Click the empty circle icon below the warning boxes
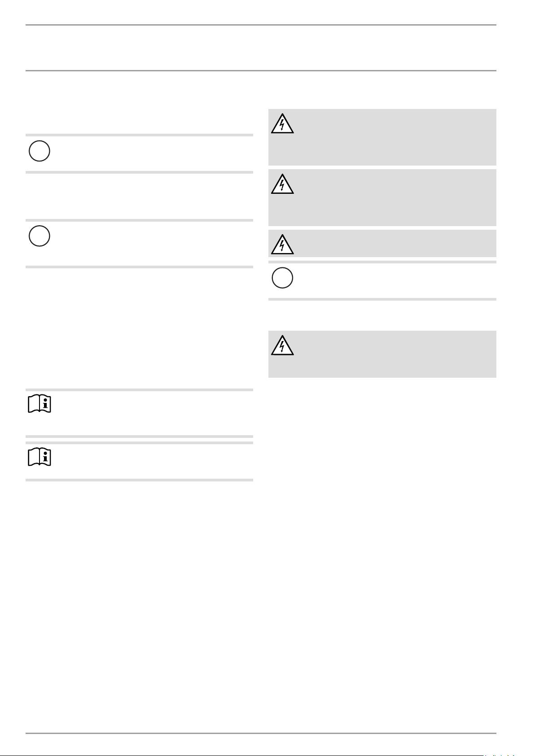Image resolution: width=535 pixels, height=756 pixels. (282, 278)
